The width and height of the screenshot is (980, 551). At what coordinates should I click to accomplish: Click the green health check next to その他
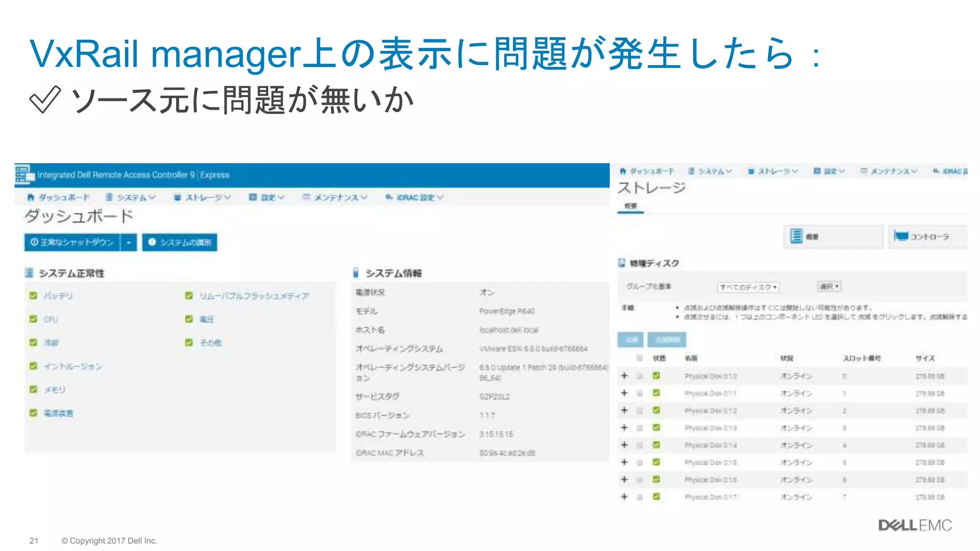tap(189, 342)
